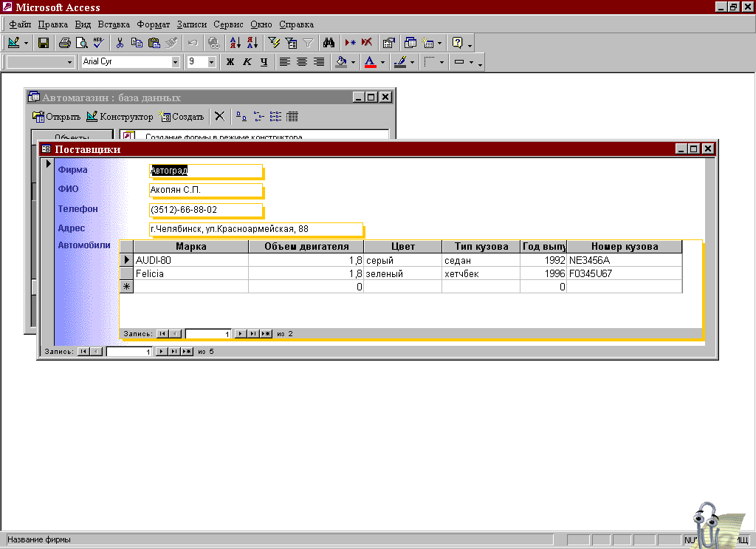Toggle underline Ч formatting
Viewport: 756px width, 549px height.
point(264,62)
